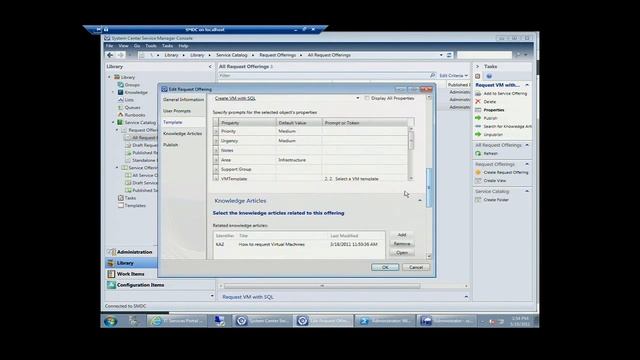Collapse the Library navigation pane chevron
The width and height of the screenshot is (640, 360).
[210, 67]
